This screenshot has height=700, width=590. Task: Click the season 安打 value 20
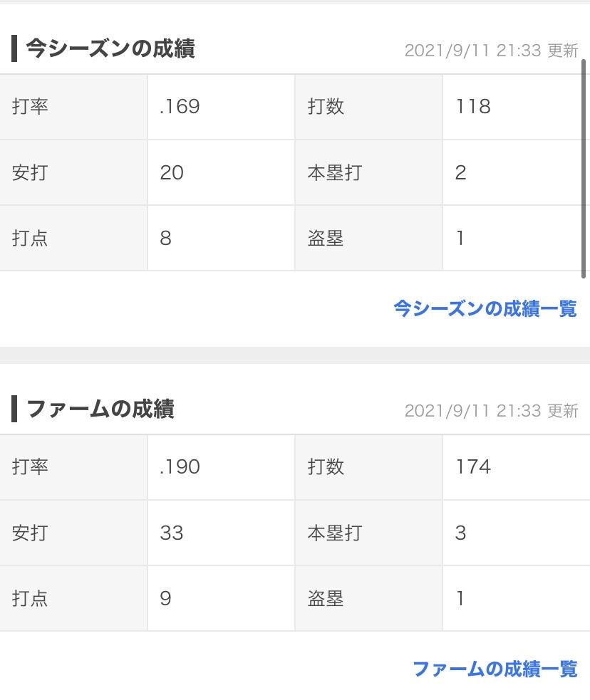172,172
